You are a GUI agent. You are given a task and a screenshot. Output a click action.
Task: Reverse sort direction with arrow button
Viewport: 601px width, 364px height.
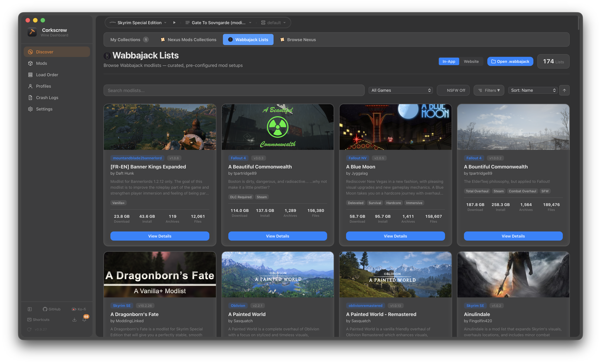[564, 90]
